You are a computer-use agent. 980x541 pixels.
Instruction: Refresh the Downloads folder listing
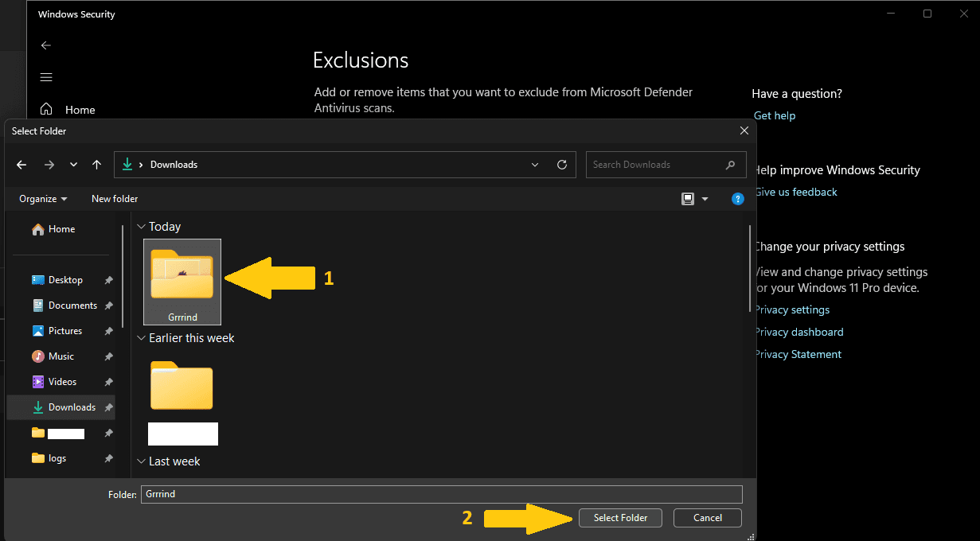[x=562, y=165]
